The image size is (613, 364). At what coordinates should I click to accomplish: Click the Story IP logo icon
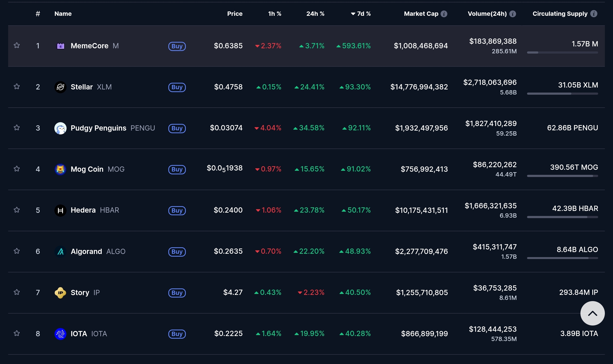point(60,293)
